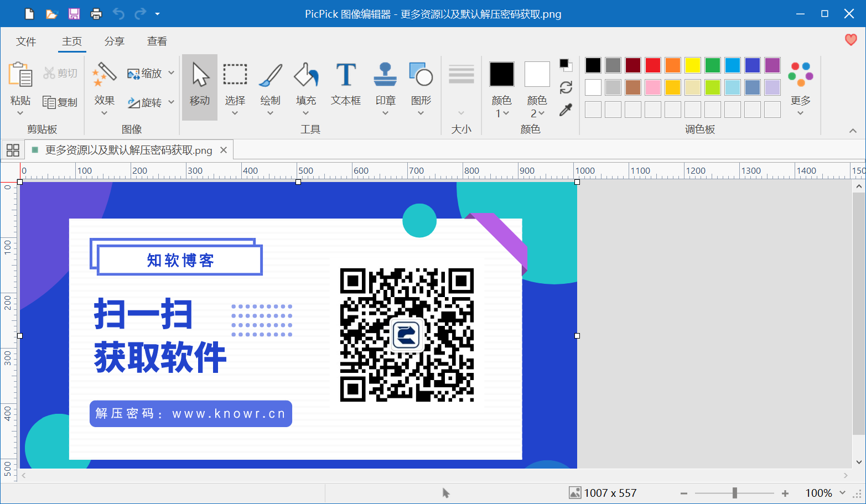Pick the purple palette swatch

(772, 65)
